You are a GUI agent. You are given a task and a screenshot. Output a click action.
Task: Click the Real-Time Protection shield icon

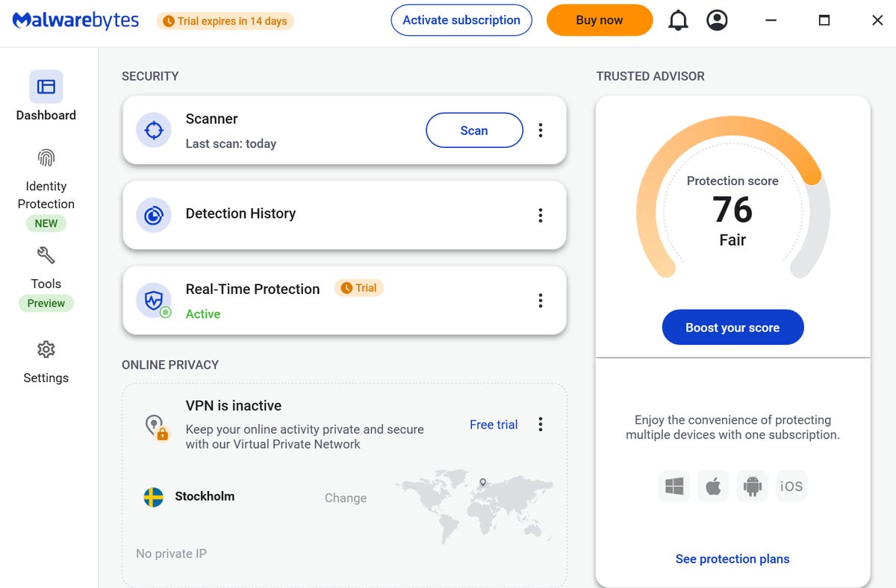coord(154,301)
